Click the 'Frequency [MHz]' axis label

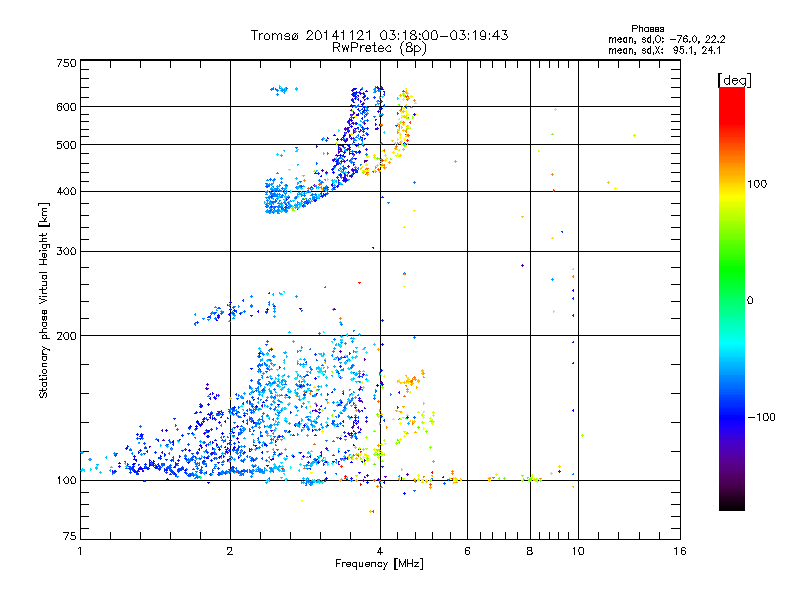(379, 564)
